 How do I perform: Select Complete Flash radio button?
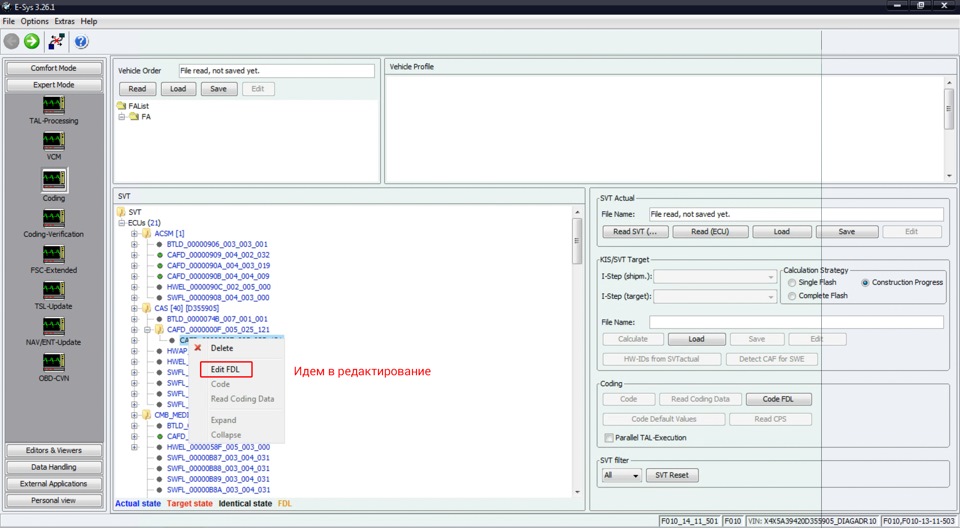[792, 296]
